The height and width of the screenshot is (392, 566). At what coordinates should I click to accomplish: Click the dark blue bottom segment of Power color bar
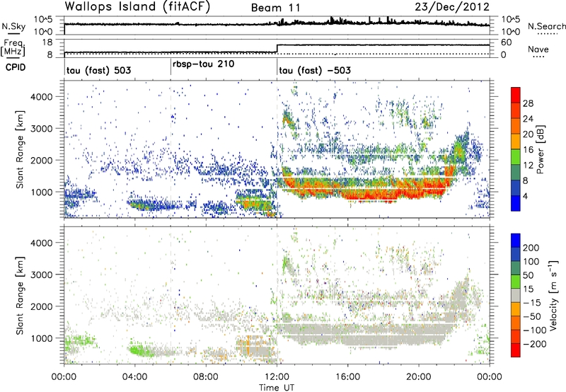pos(516,203)
